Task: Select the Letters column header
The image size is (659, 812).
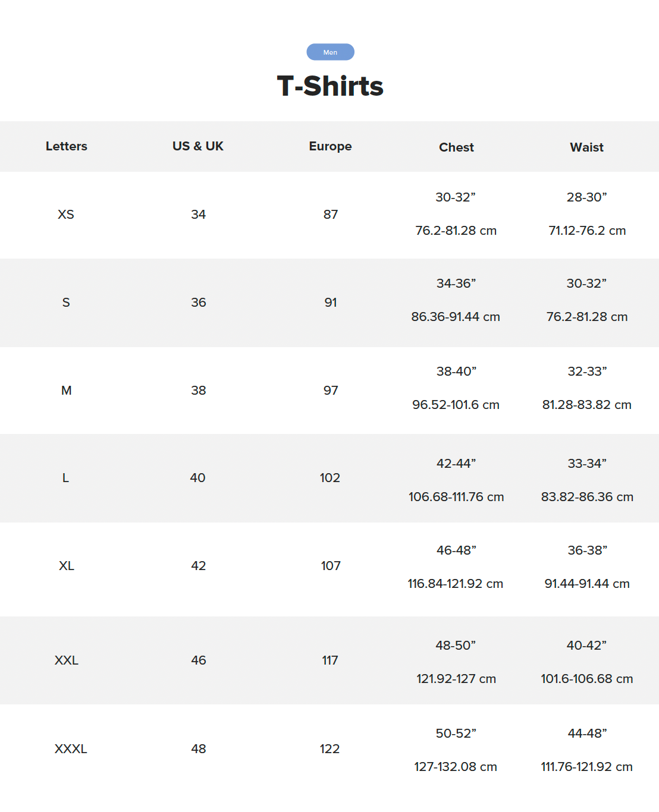Action: click(x=67, y=146)
